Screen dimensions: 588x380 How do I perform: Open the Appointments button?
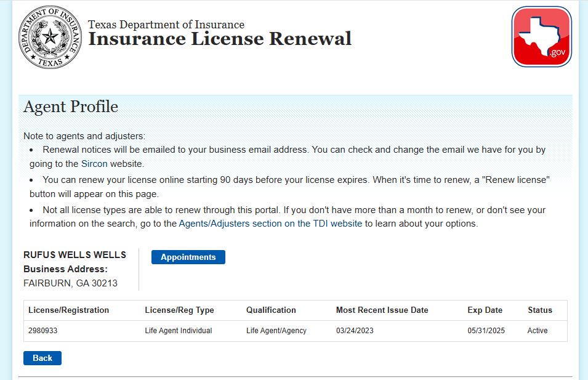[188, 257]
